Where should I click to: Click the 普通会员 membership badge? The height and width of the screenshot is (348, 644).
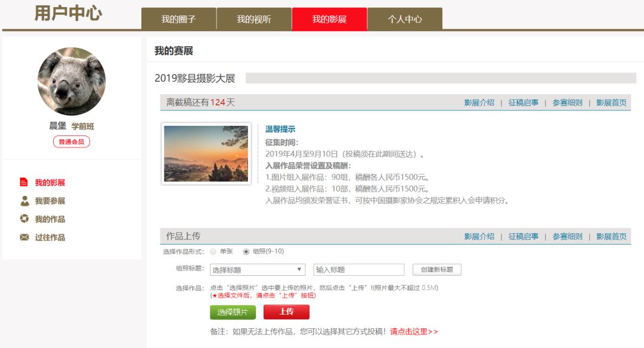(72, 141)
